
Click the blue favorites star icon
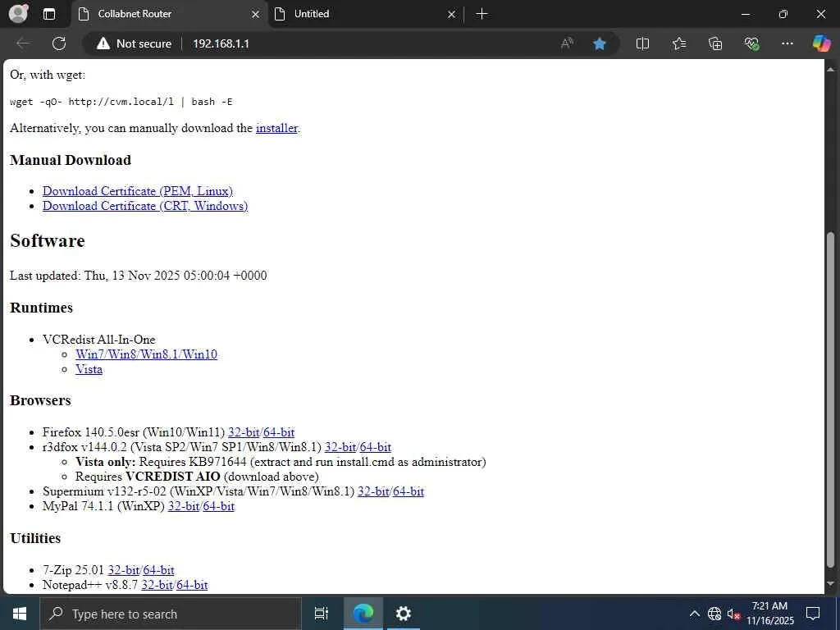coord(600,43)
